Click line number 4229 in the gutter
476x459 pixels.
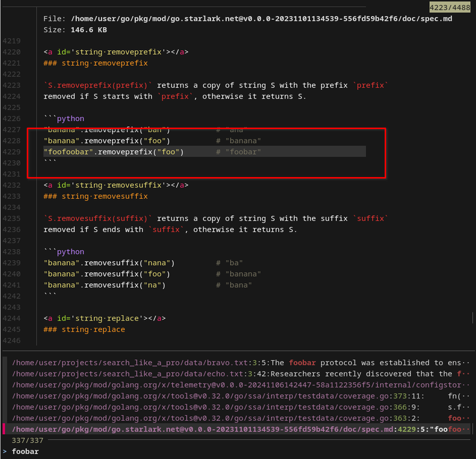pos(12,152)
